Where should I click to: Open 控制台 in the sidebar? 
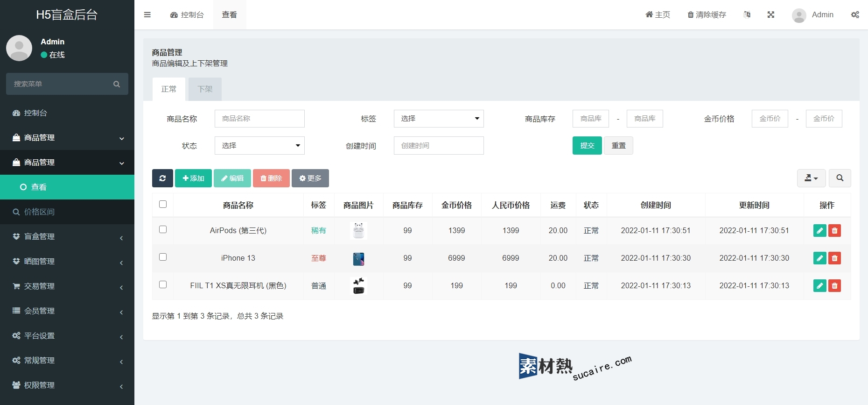click(x=67, y=113)
